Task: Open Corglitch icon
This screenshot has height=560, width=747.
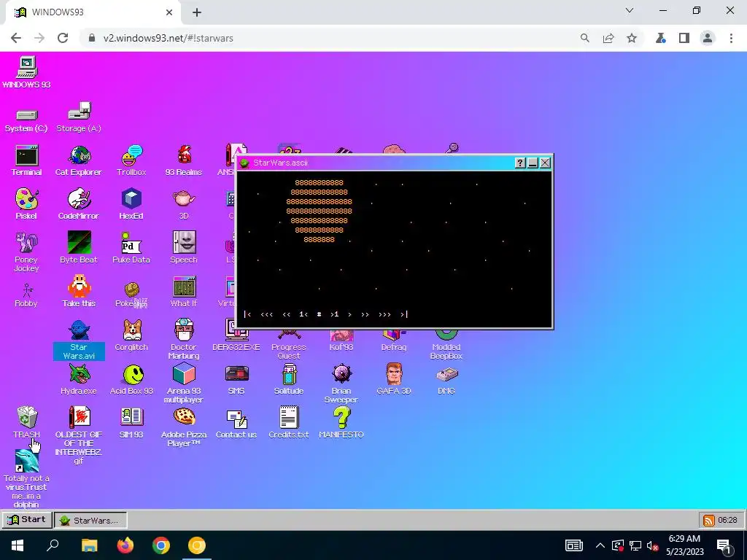Action: pyautogui.click(x=131, y=330)
